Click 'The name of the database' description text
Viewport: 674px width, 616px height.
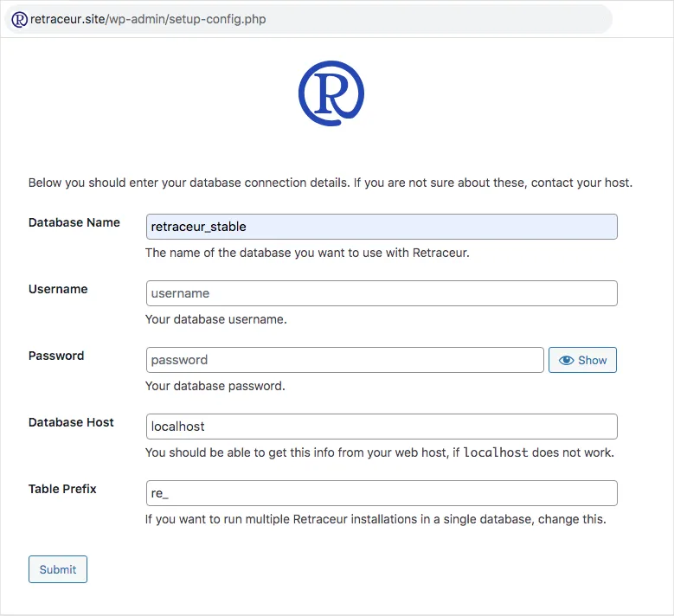tap(307, 253)
